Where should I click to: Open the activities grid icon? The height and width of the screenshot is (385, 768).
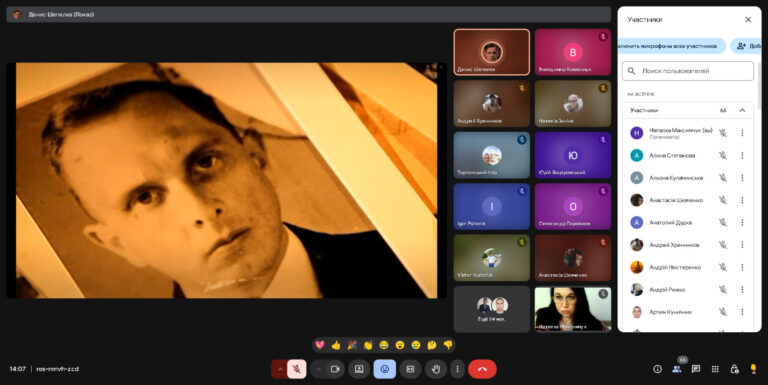(x=715, y=369)
